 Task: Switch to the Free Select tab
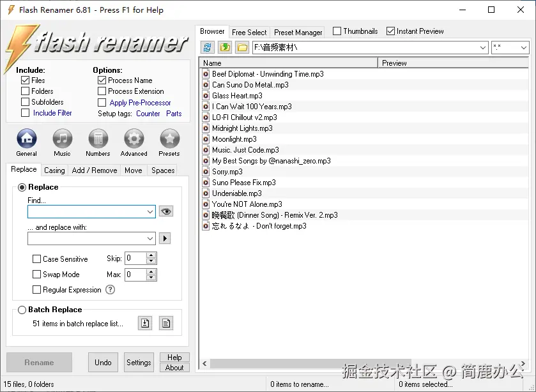249,33
